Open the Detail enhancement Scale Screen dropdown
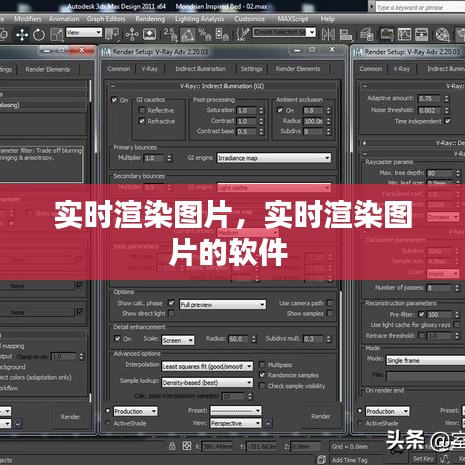 point(178,340)
